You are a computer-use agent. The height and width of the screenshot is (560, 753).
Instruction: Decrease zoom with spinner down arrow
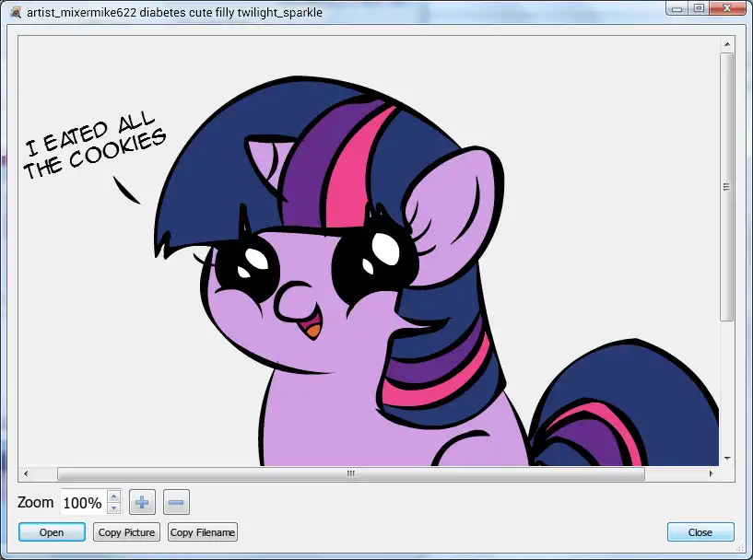pyautogui.click(x=113, y=507)
